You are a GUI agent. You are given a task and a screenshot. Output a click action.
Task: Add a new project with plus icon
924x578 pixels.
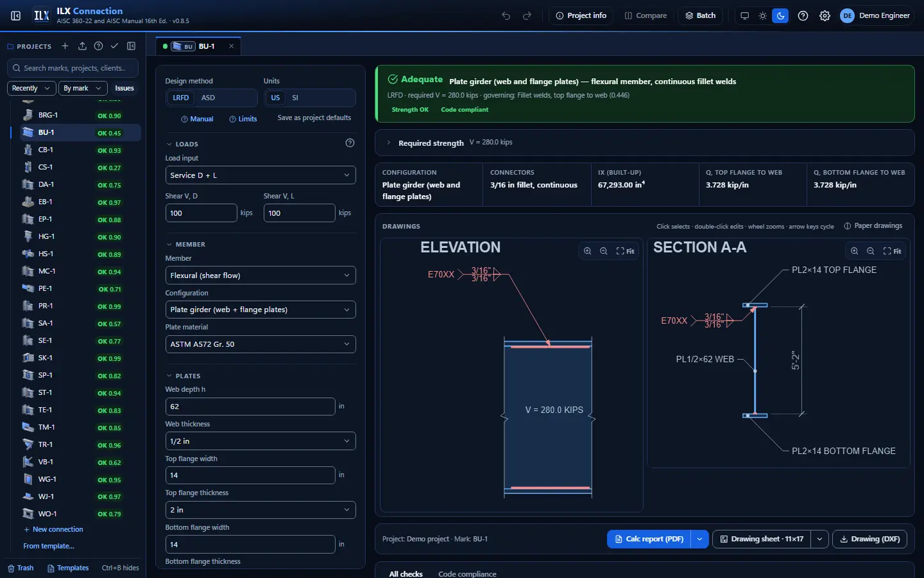point(65,46)
